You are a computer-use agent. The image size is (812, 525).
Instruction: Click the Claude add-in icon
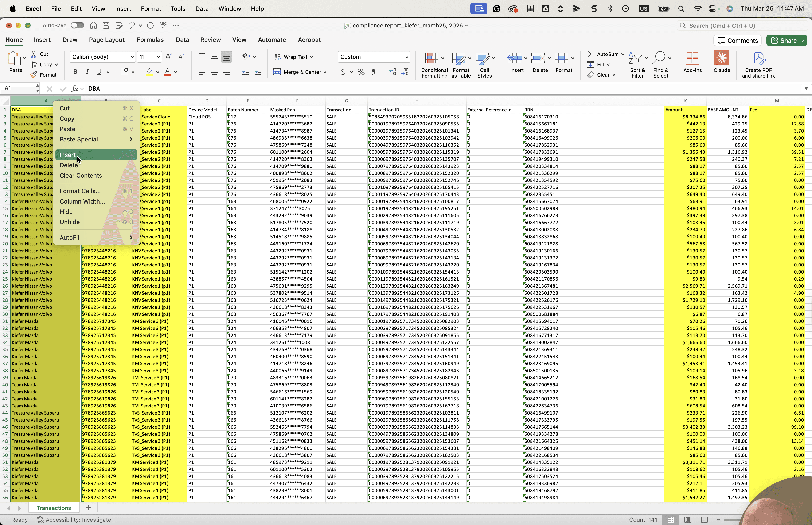tap(722, 62)
